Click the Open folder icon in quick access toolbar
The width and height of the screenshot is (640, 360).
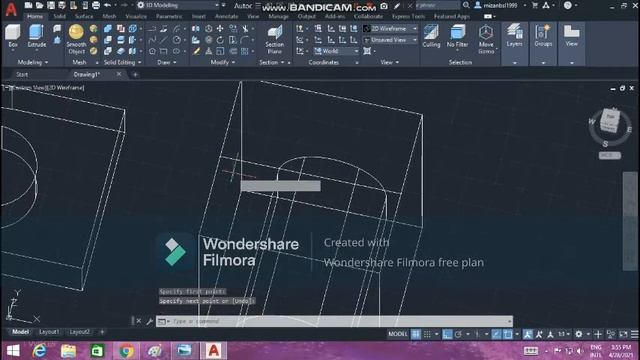39,5
